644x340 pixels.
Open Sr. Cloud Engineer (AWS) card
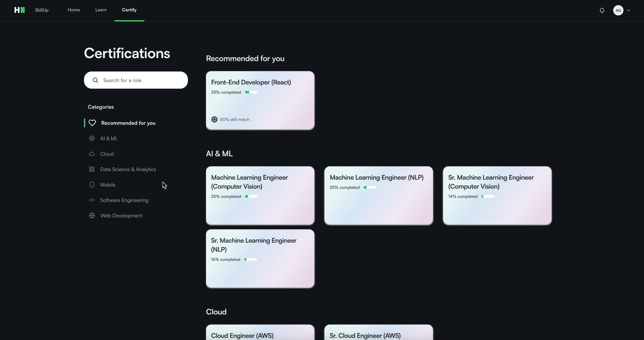(379, 333)
